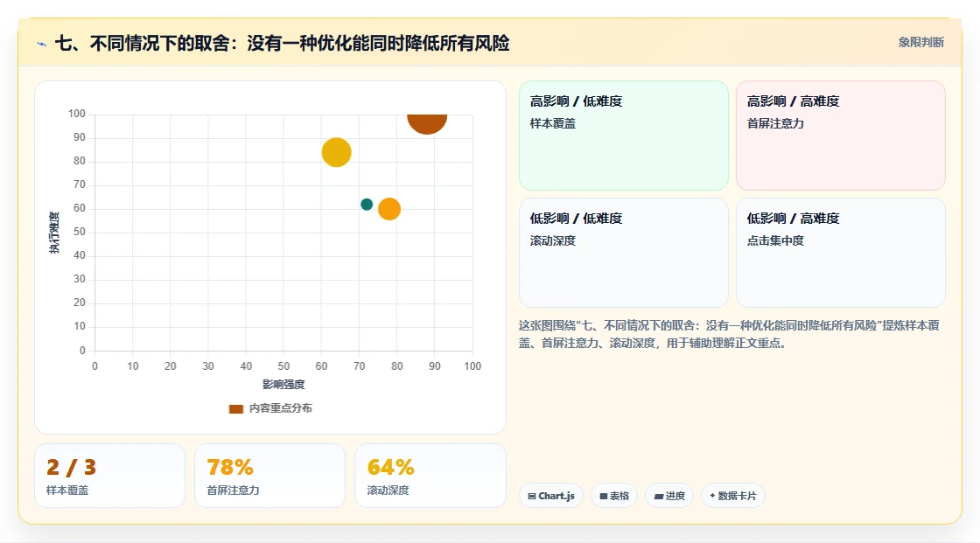The image size is (980, 543).
Task: Click the 进度 tag chip
Action: click(669, 496)
